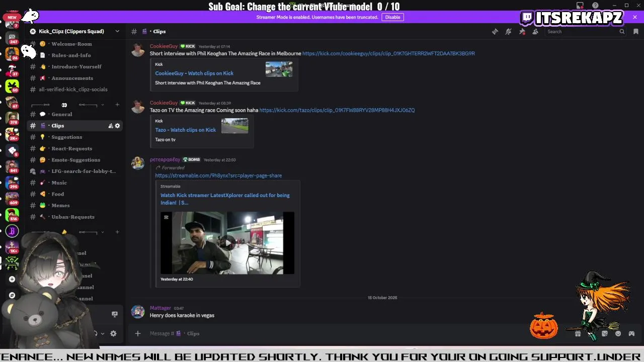Create invite icon on Clips channel
Screen dimensions: 644x362
[x=111, y=126]
